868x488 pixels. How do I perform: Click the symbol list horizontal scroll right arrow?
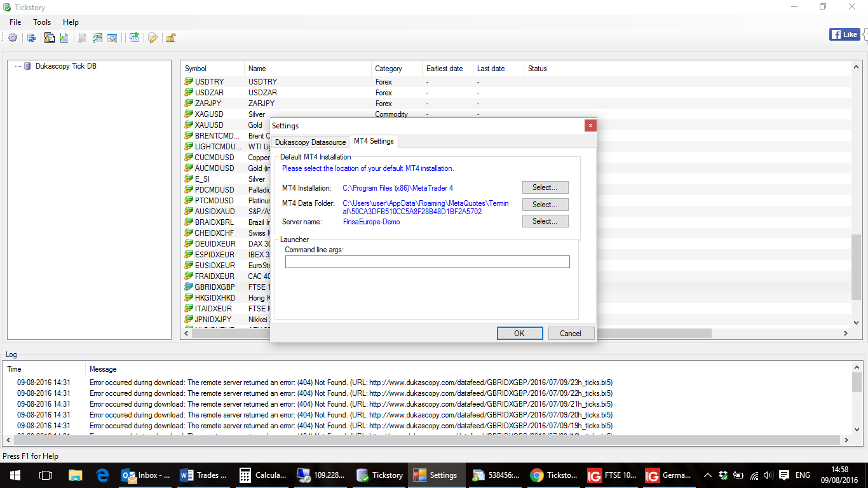846,333
